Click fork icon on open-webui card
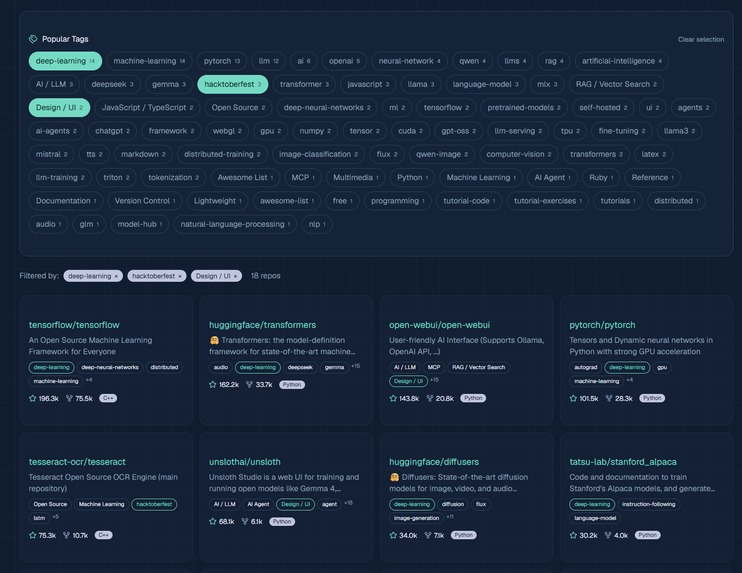This screenshot has height=573, width=742. coord(430,398)
